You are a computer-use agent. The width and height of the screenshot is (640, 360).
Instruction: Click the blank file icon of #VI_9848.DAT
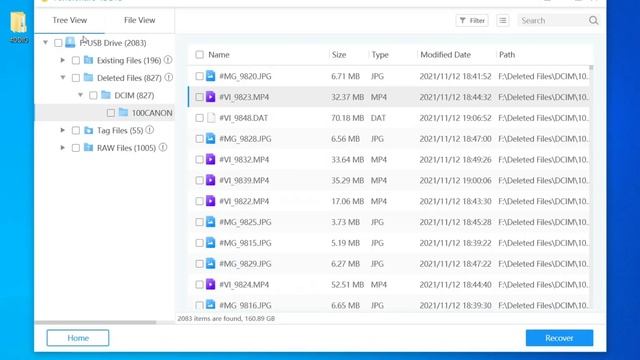coord(211,118)
